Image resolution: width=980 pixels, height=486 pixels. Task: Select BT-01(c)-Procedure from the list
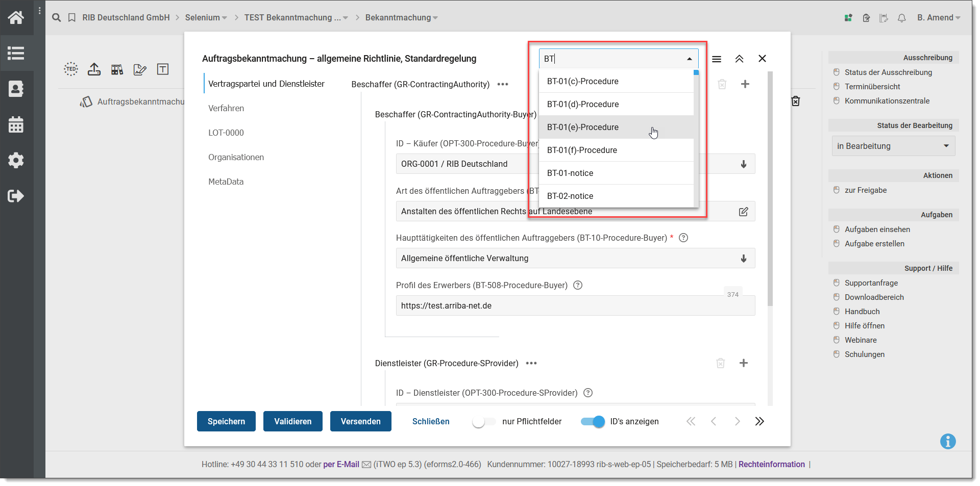tap(616, 81)
